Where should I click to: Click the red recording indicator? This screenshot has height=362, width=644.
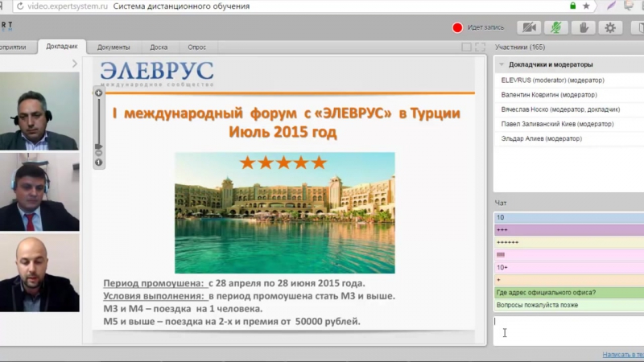coord(457,27)
